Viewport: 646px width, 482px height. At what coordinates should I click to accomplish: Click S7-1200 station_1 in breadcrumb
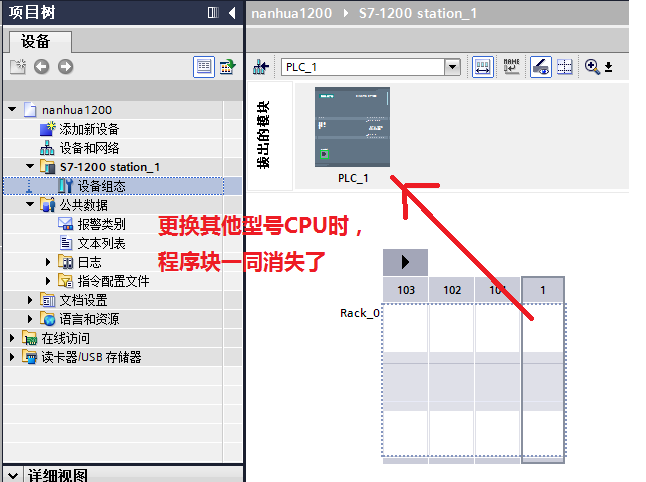pyautogui.click(x=418, y=14)
